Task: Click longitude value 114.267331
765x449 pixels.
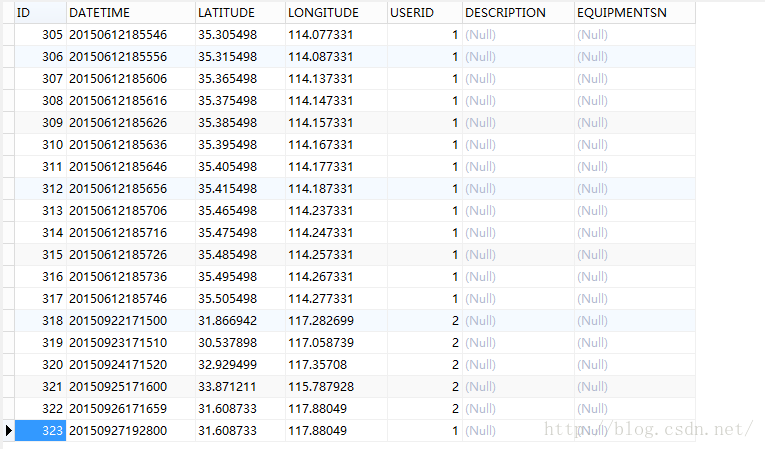Action: [336, 276]
